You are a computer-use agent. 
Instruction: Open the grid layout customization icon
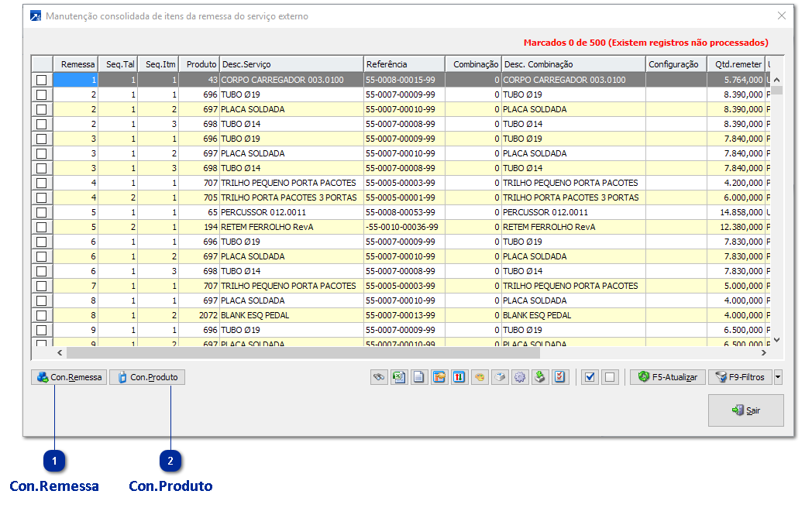(x=439, y=377)
